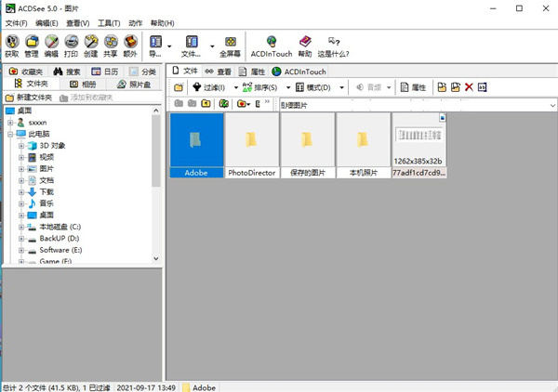Open the 管理 (Manage) tool
558x392 pixels.
[32, 45]
